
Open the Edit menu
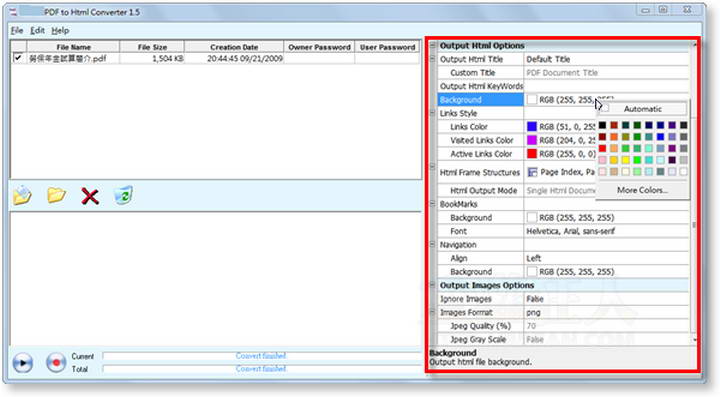click(37, 31)
